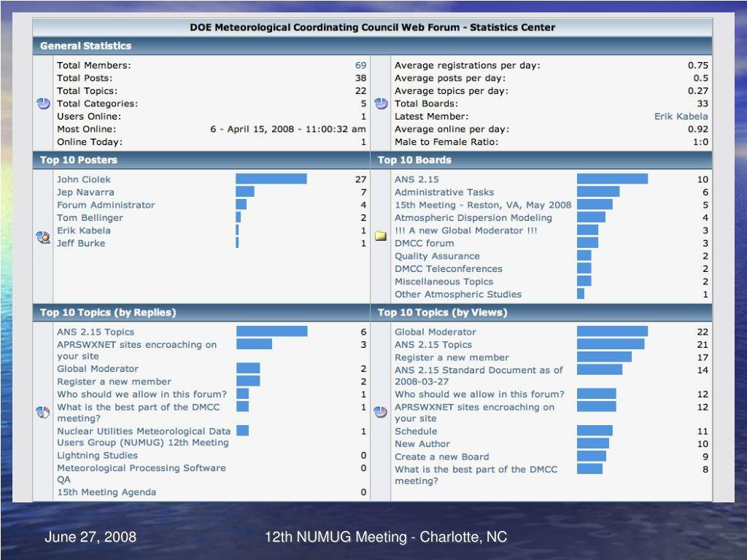The image size is (747, 560).
Task: Open ANS 2.15 Topics in views list
Action: (433, 345)
